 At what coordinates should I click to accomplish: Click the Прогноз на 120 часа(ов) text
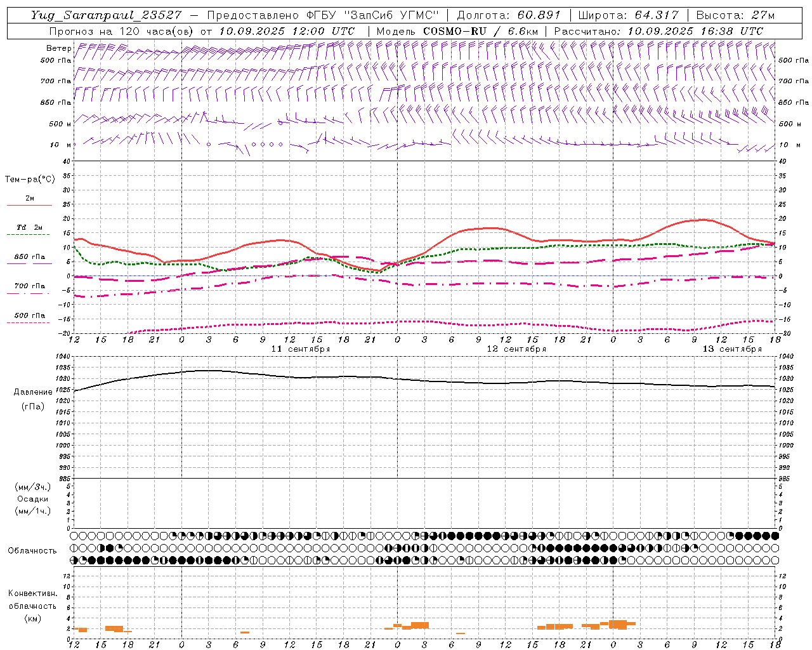(122, 30)
